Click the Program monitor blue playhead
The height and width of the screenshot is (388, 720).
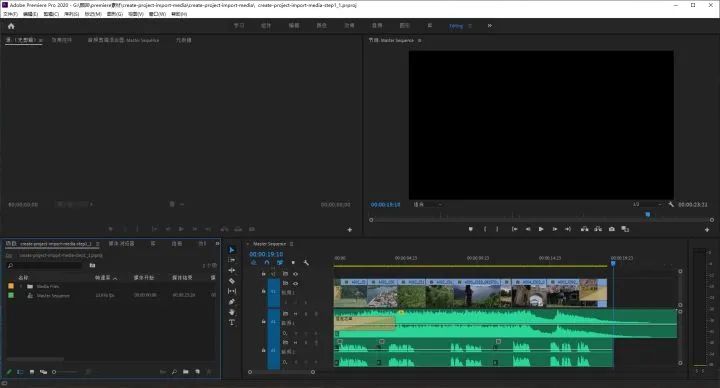click(647, 214)
